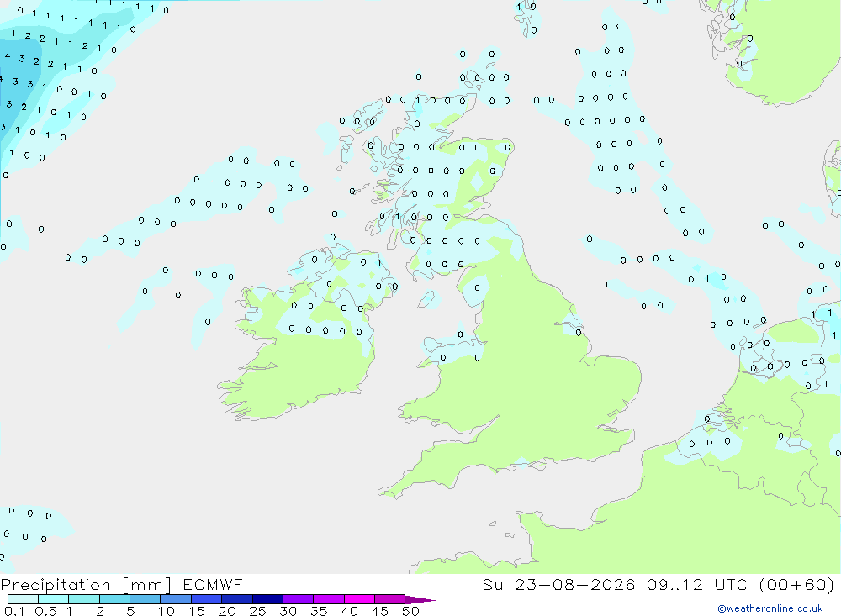Click the Isle of Man on the map
The height and width of the screenshot is (616, 841).
429,299
